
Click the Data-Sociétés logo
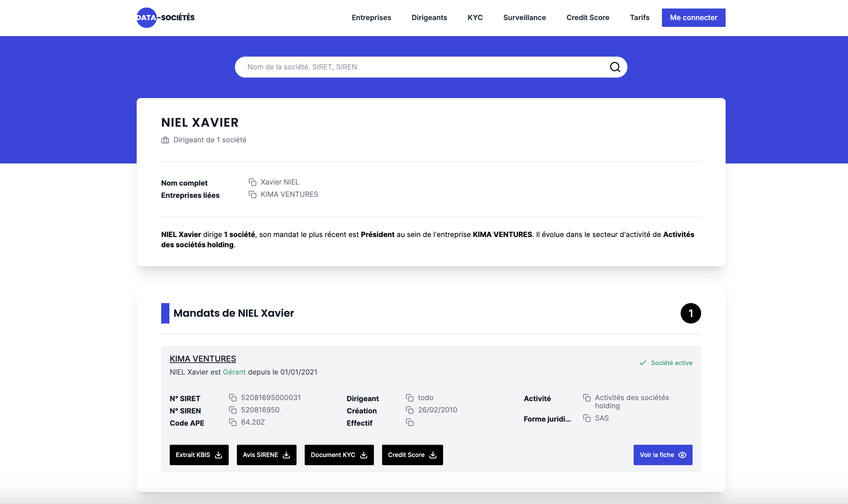tap(166, 18)
